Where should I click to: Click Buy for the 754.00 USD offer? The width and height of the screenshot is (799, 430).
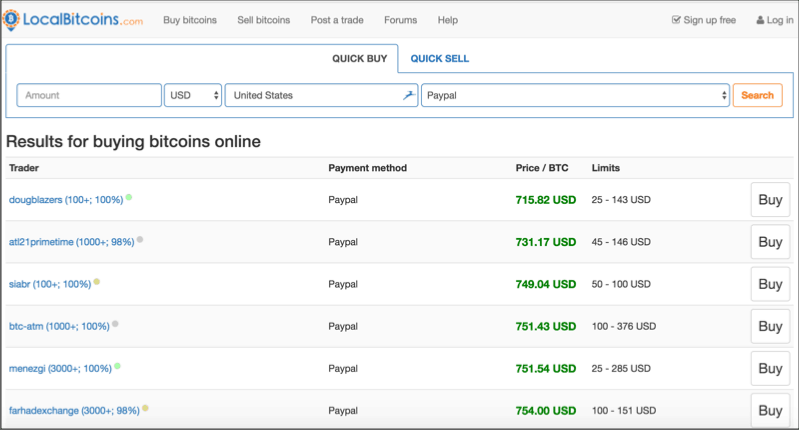point(770,411)
